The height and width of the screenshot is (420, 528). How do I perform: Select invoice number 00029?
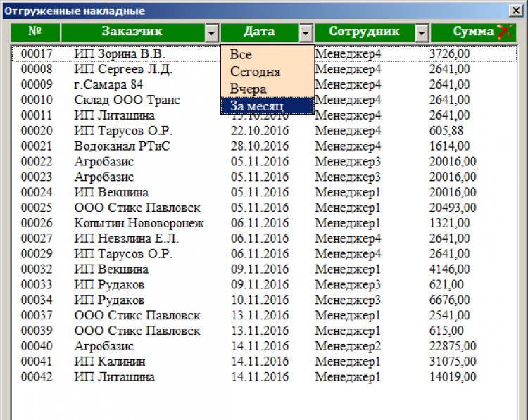37,254
